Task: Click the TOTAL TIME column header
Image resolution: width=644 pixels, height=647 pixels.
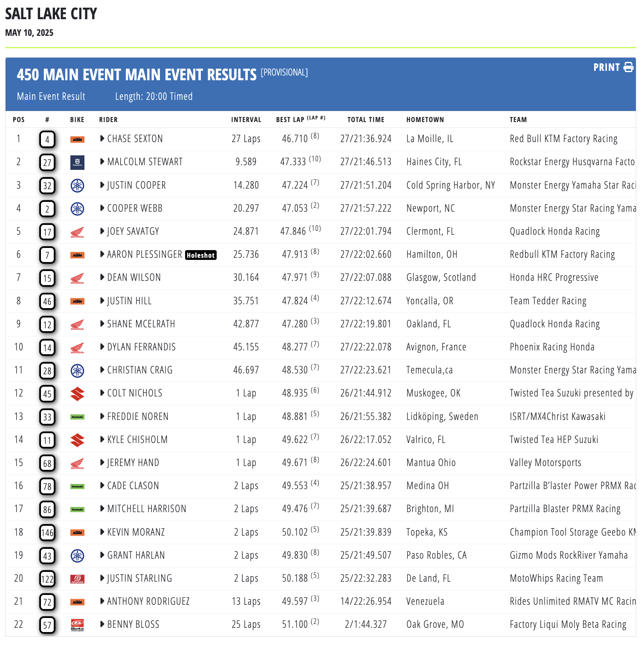Action: tap(366, 120)
